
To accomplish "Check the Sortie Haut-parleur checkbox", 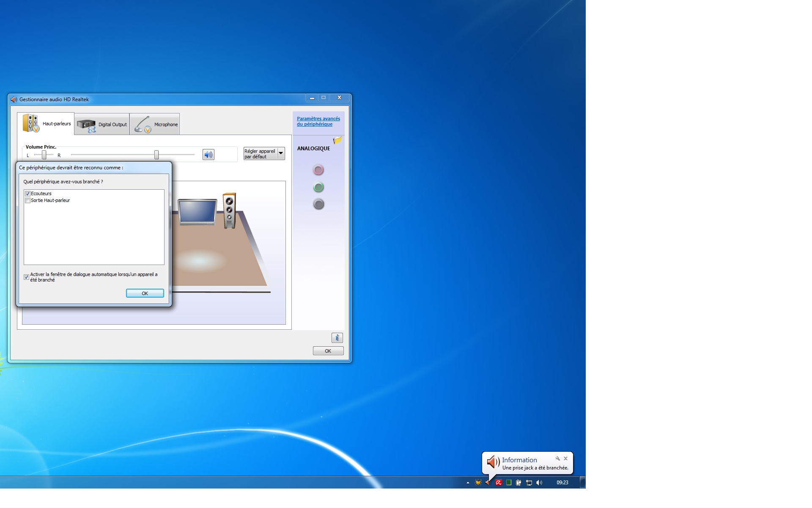I will [x=28, y=201].
